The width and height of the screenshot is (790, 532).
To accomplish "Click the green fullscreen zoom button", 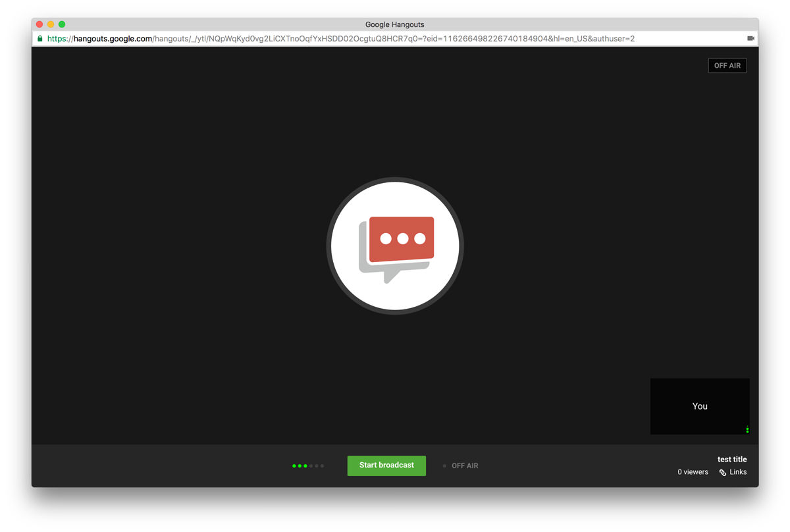I will [x=62, y=24].
